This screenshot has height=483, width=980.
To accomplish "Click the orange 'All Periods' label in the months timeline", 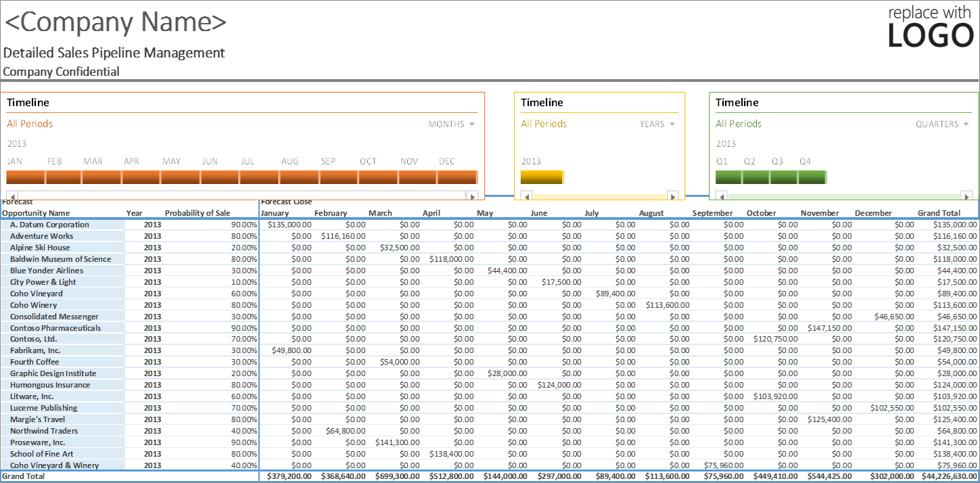I will coord(30,124).
